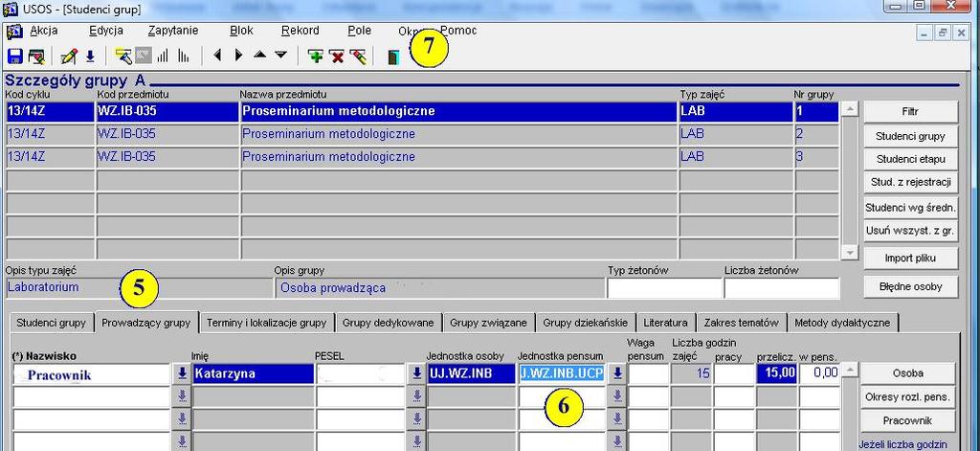
Task: Click the Studenci etapu button
Action: coord(910,159)
